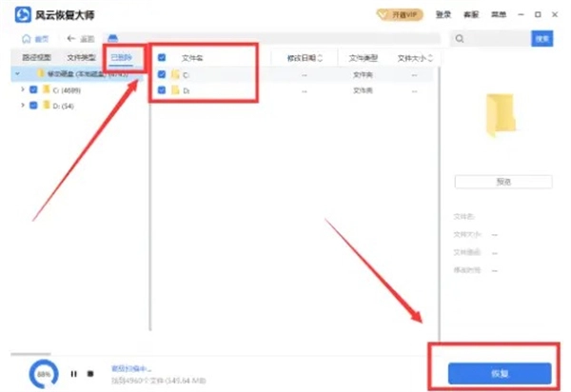
Task: Click the blue 恢复 button
Action: pyautogui.click(x=500, y=372)
